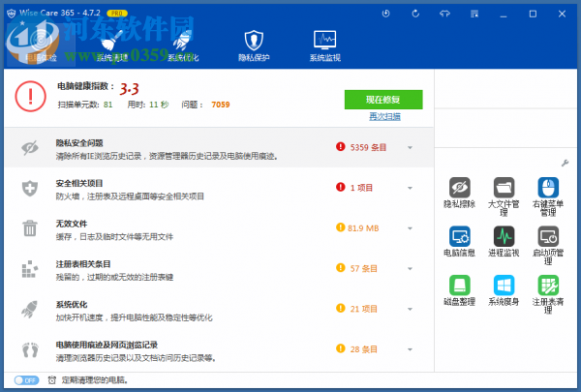Expand the 安全相关项目 row arrow
581x392 pixels.
pos(410,188)
